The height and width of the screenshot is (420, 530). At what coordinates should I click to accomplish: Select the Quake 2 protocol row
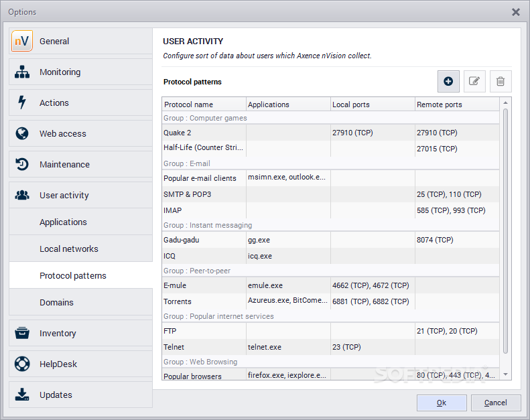coord(330,133)
